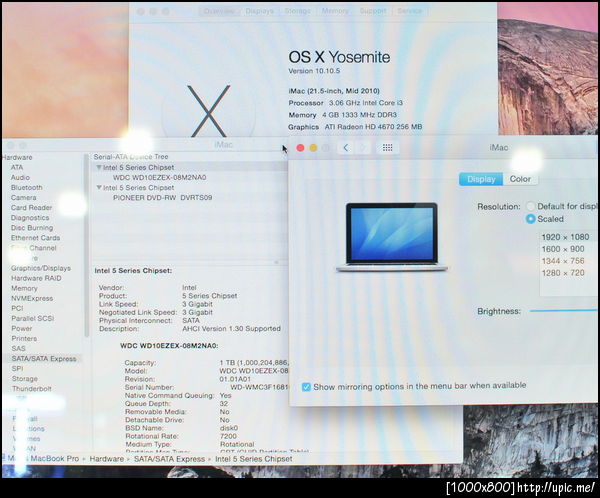The height and width of the screenshot is (498, 600).
Task: Open Service tab in About This Mac
Action: (x=409, y=11)
